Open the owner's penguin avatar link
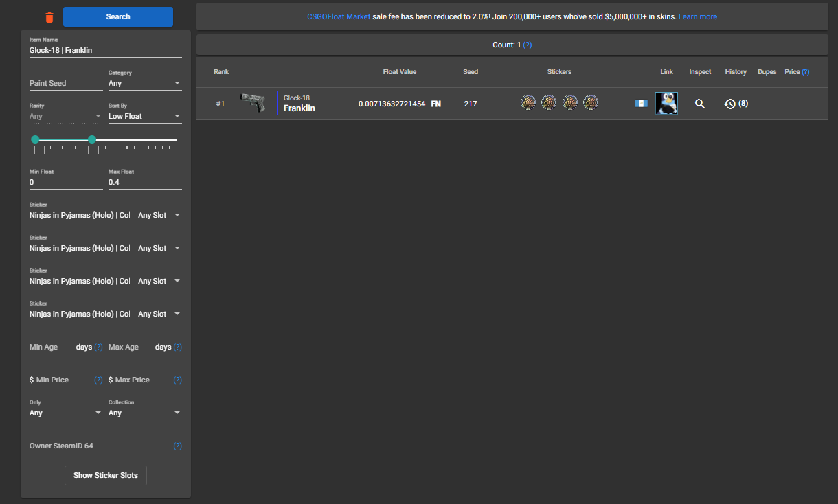 [666, 103]
